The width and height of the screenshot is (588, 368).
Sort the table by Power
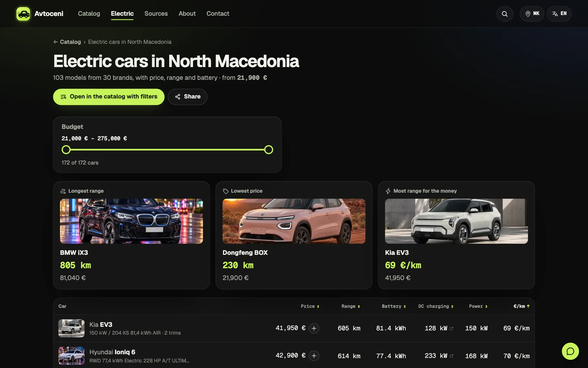point(478,306)
